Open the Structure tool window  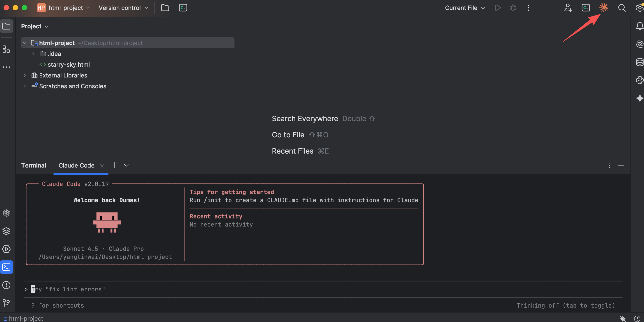[x=6, y=49]
